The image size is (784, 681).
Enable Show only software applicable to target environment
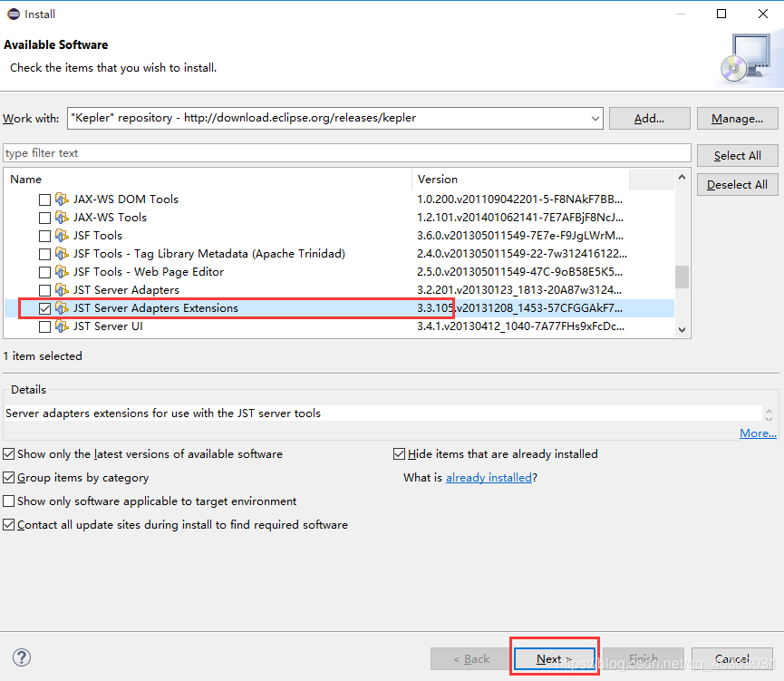8,501
